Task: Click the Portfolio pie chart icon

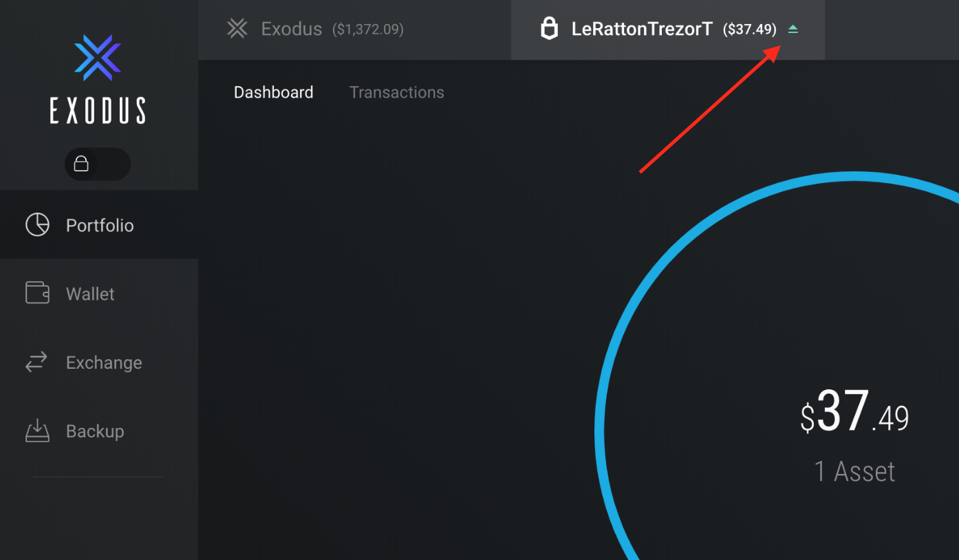Action: coord(37,225)
